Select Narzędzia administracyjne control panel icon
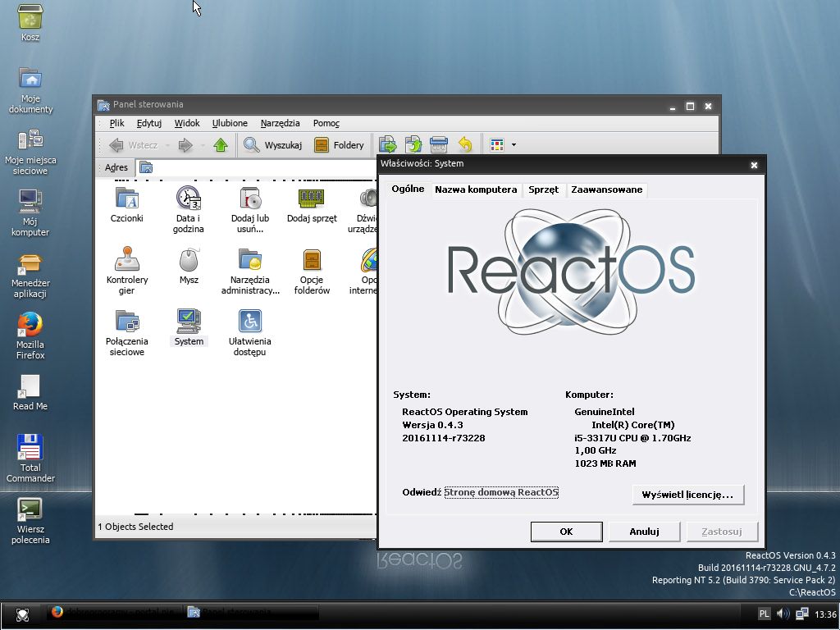The image size is (840, 630). click(x=250, y=271)
